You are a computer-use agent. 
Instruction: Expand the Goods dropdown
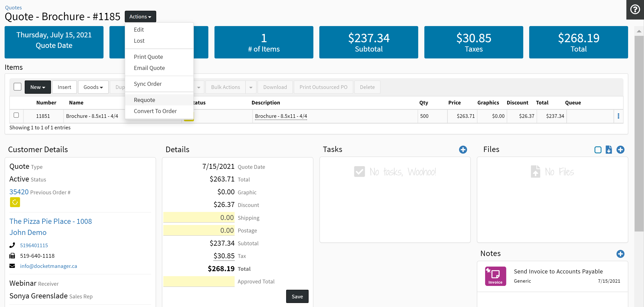pos(93,87)
